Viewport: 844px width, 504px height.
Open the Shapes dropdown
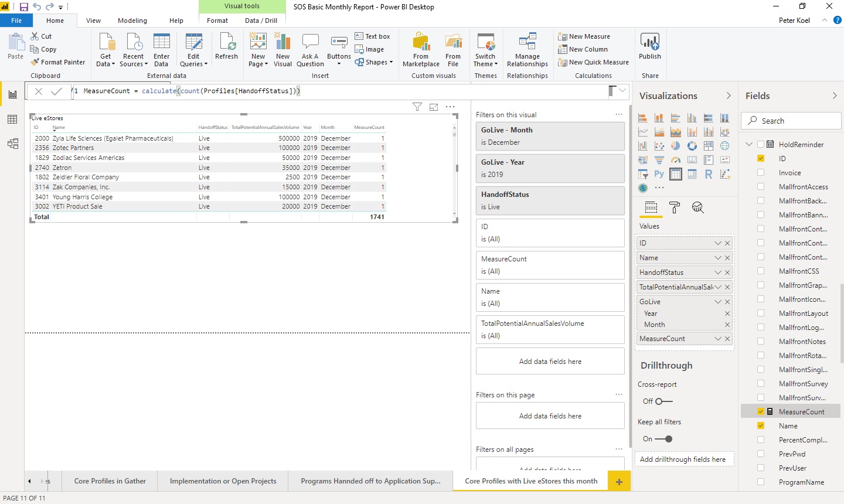point(374,62)
